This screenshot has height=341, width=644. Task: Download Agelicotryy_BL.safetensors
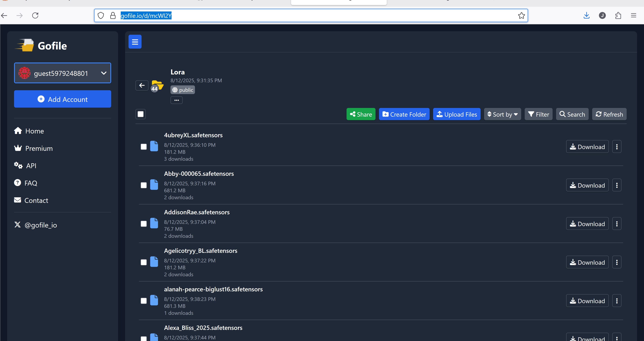pos(587,262)
